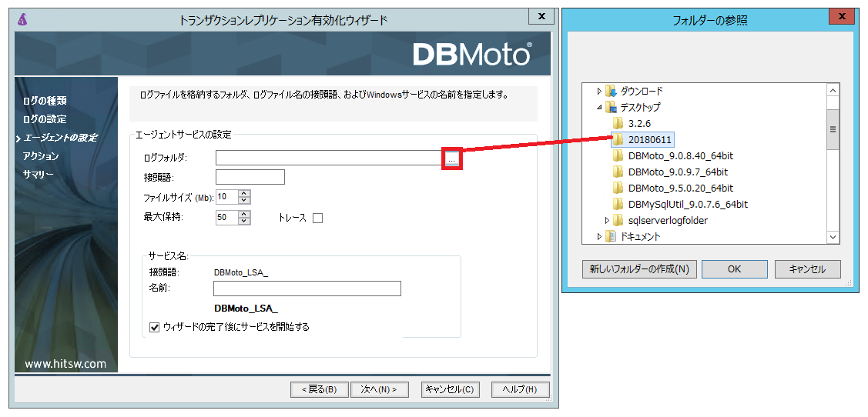
Task: Decrease the ファイルサイズ value with down arrow
Action: 245,199
